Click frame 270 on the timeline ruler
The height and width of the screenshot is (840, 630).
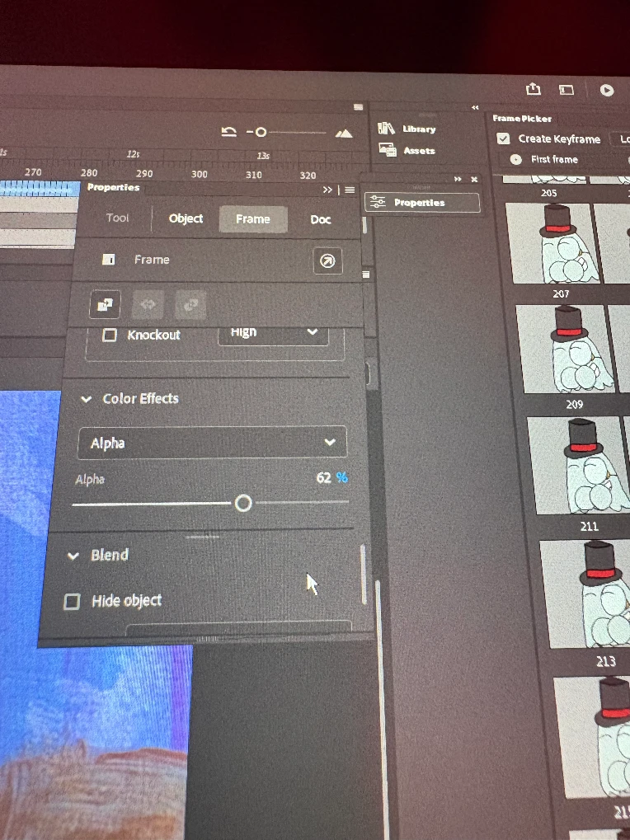click(x=33, y=172)
